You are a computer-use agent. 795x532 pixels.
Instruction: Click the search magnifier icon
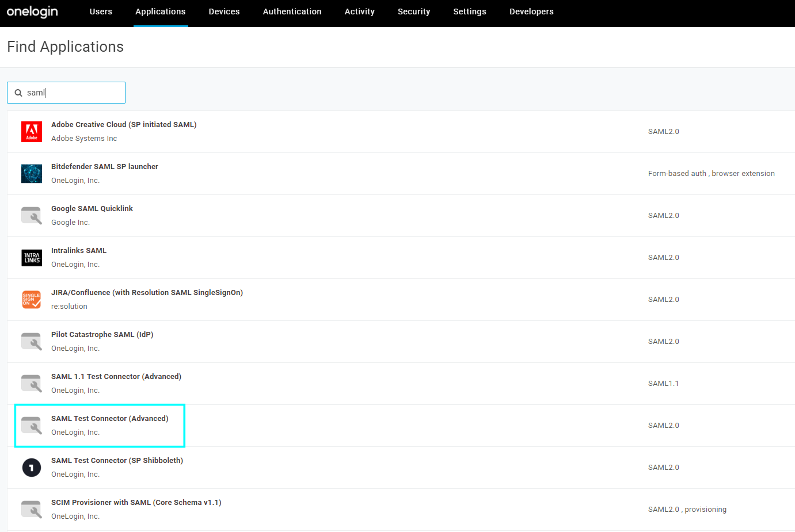click(x=18, y=93)
